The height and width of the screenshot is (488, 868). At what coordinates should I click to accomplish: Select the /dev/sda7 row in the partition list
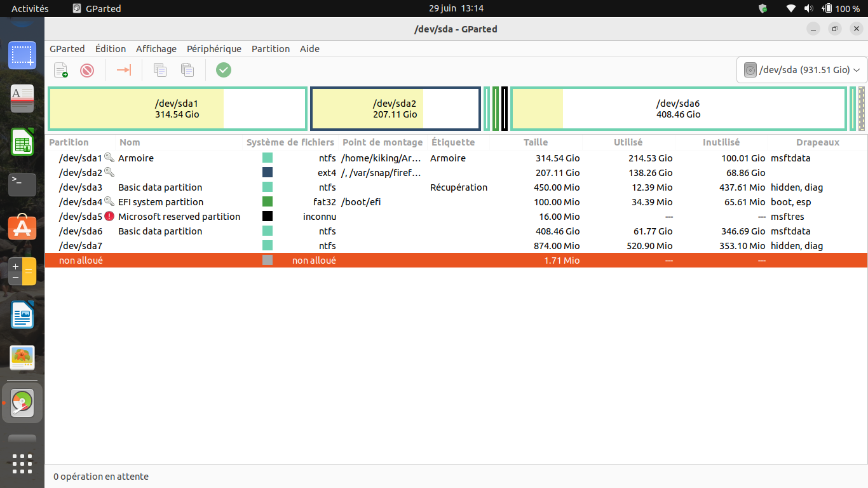tap(456, 245)
